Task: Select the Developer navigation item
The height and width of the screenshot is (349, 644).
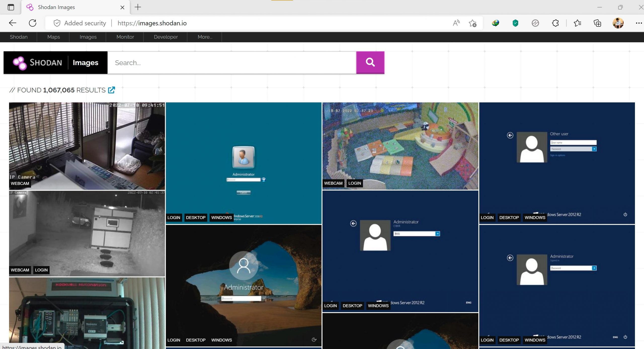Action: click(x=166, y=37)
